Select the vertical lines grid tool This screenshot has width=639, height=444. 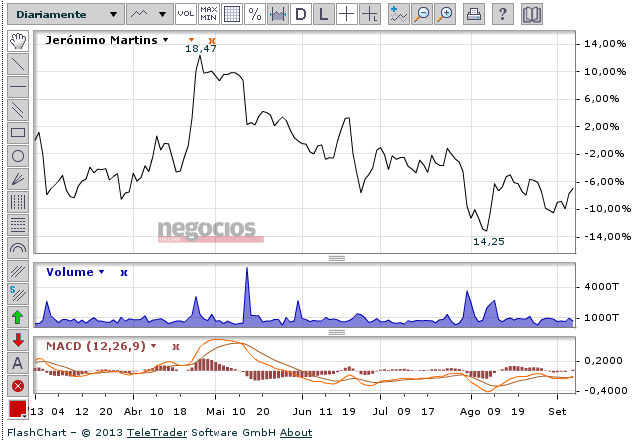tap(18, 202)
